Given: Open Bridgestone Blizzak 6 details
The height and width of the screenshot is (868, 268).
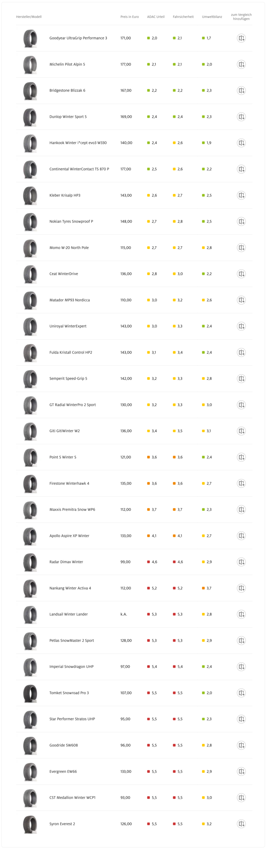Looking at the screenshot, I should coord(67,91).
